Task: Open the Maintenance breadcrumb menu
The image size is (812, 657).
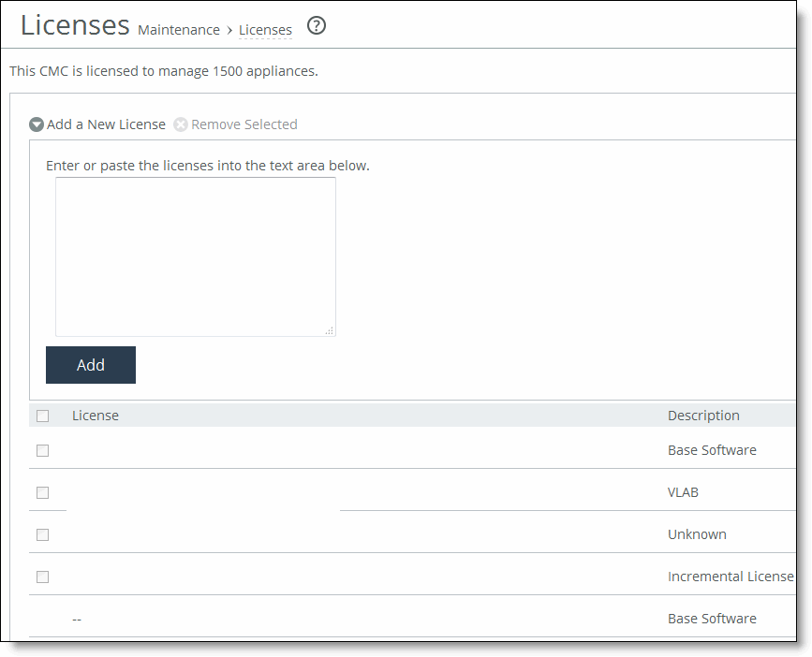Action: 178,30
